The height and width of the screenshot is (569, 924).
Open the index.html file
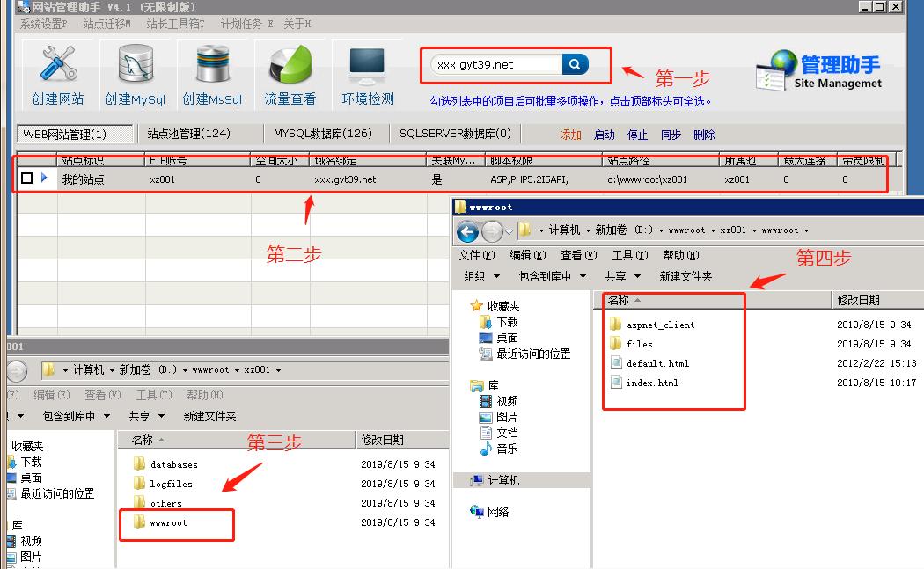650,383
